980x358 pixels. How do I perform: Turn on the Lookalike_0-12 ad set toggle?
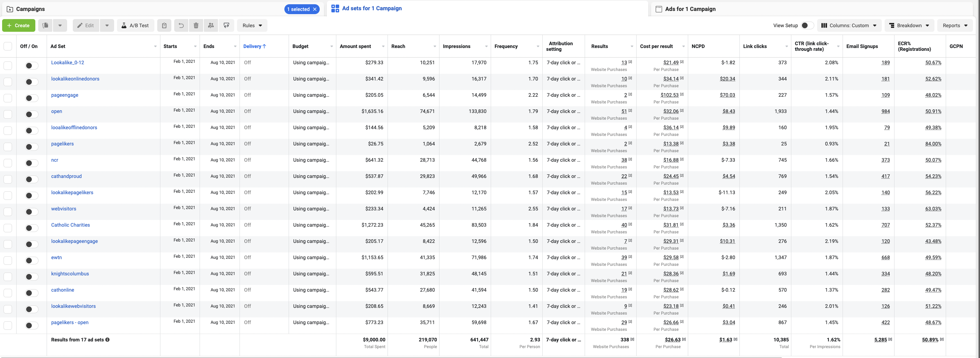click(31, 66)
